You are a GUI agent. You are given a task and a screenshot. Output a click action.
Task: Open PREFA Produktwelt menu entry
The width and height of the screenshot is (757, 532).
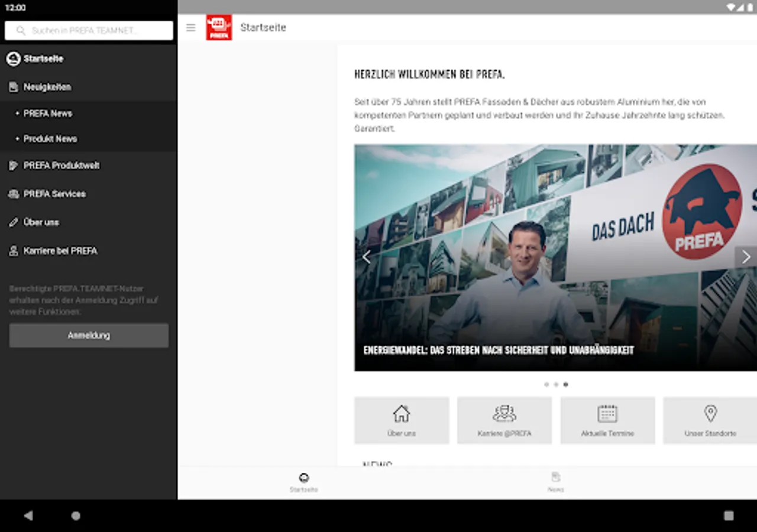[x=89, y=166]
